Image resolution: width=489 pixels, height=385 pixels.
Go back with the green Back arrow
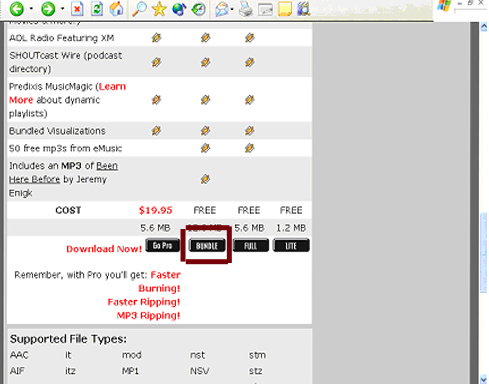(x=16, y=9)
